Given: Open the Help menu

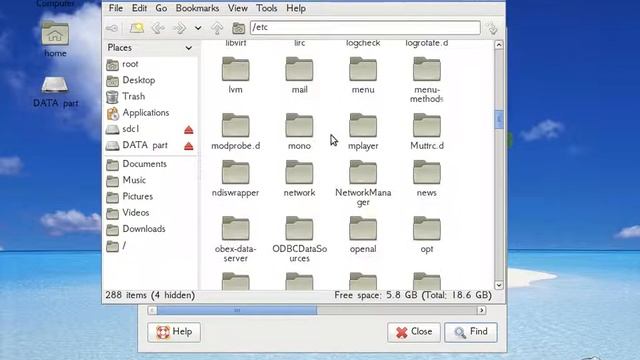Looking at the screenshot, I should click(296, 8).
